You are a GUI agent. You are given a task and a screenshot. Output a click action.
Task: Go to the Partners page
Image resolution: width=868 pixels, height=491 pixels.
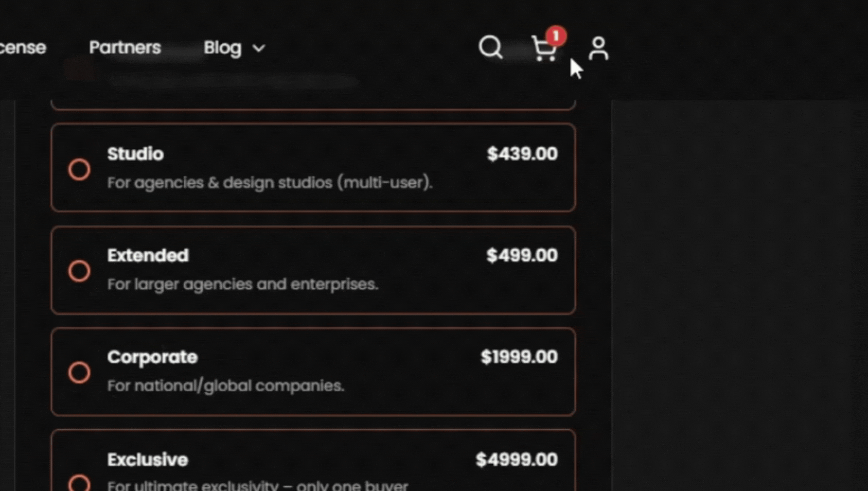[x=125, y=47]
